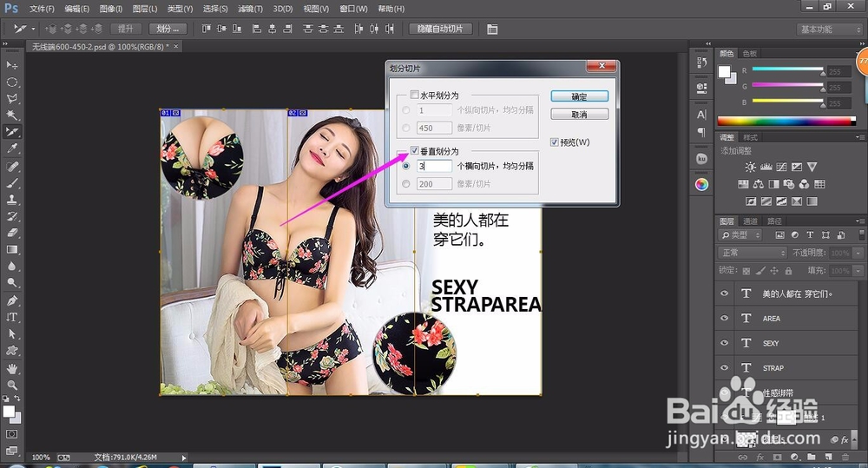Select the Zoom tool in toolbox
The width and height of the screenshot is (868, 468).
pyautogui.click(x=11, y=385)
